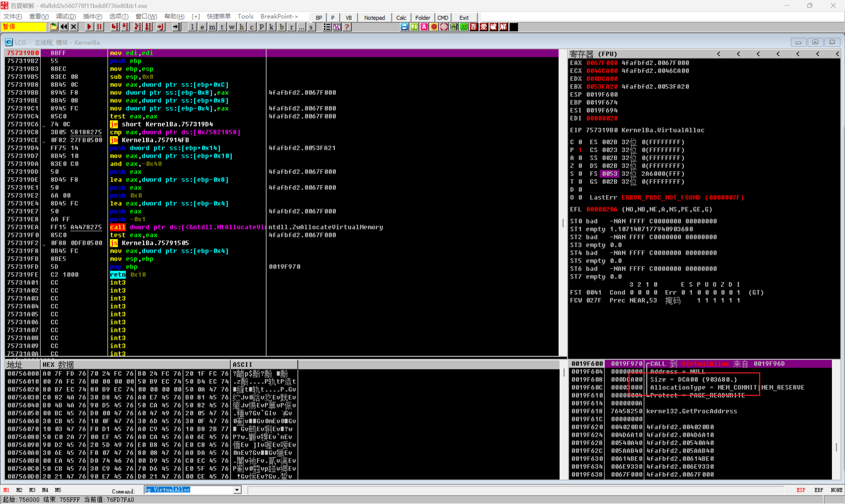Click the Step over toolbar icon
845x504 pixels.
pos(125,27)
